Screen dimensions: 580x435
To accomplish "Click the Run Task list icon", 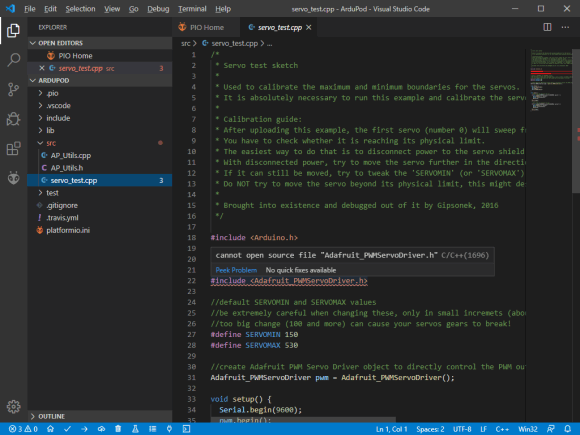I will (152, 429).
